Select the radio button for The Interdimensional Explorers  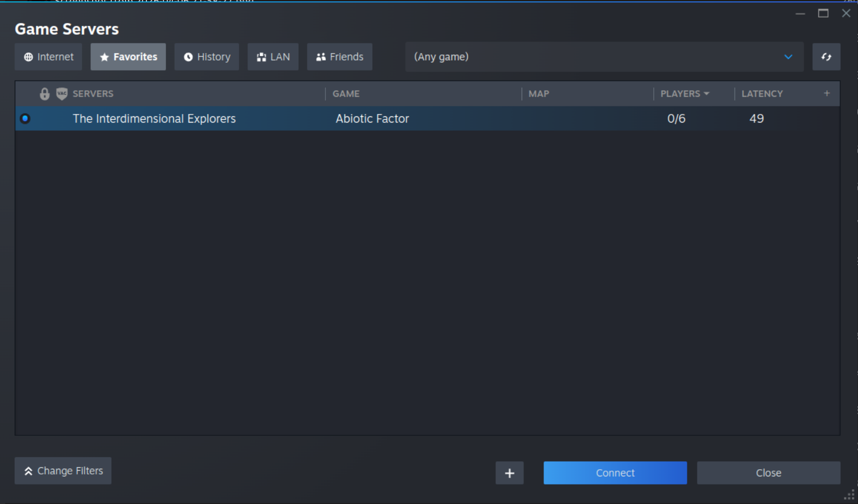tap(25, 118)
